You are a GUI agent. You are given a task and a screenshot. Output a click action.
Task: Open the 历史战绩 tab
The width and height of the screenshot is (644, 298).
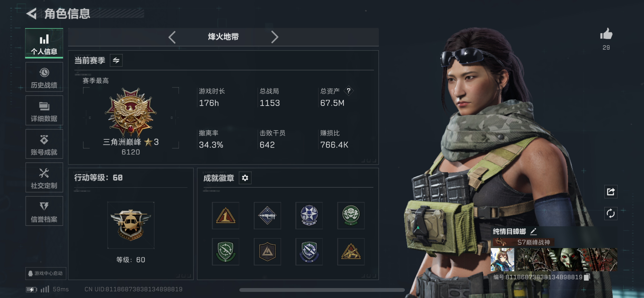44,77
